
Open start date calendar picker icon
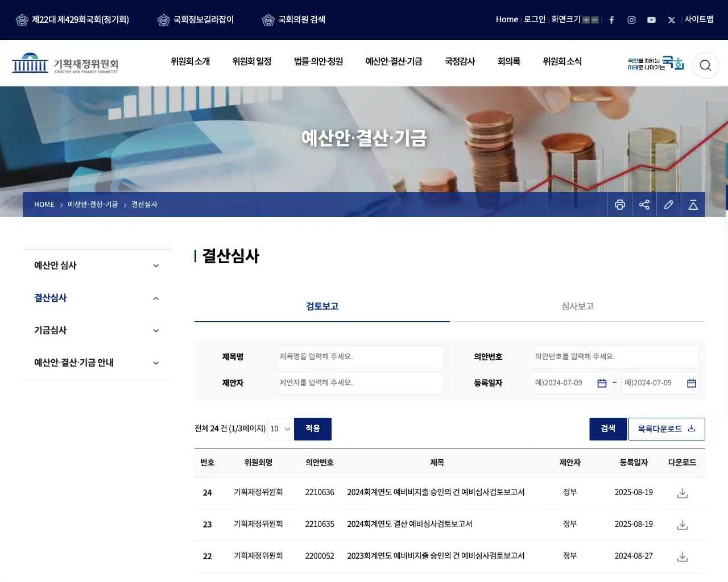coord(602,383)
